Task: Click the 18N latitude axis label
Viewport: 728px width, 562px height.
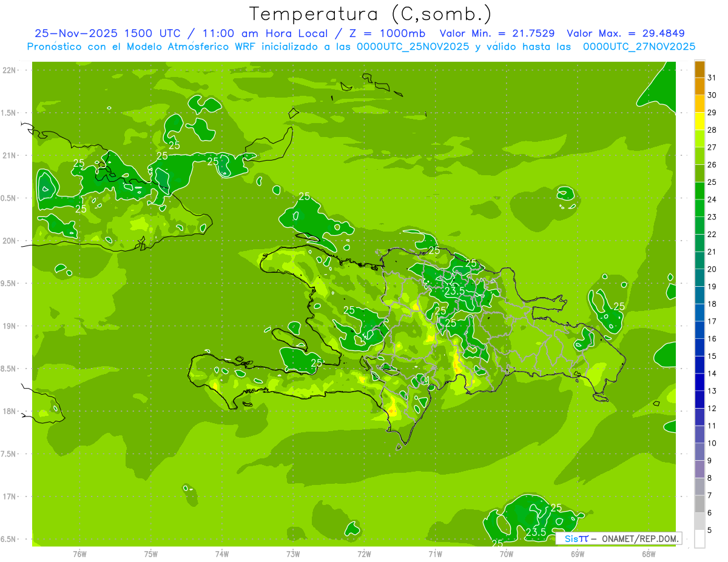Action: (x=9, y=412)
